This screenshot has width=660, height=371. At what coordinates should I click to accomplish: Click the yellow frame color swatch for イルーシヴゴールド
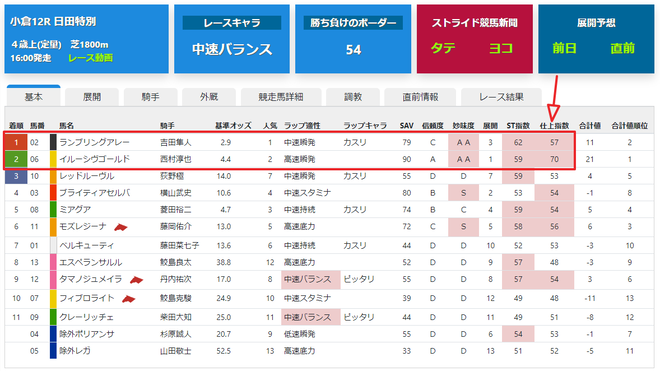coord(53,159)
